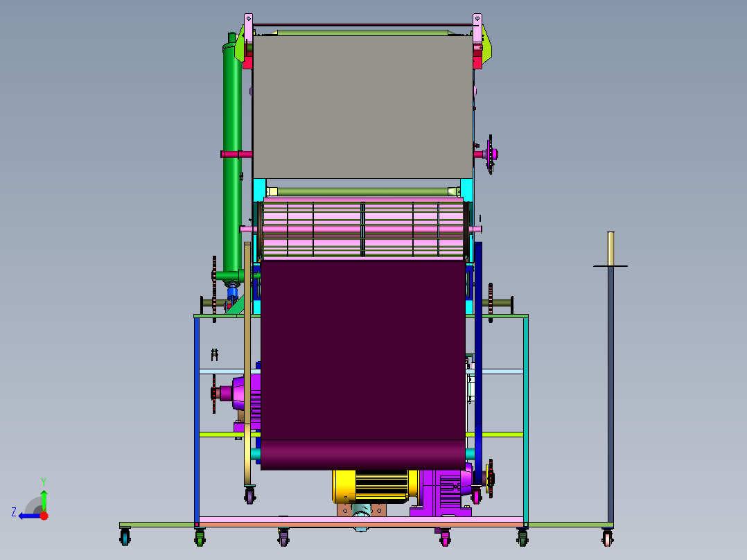Select the dark maroon conveyor belt panel
Image resolution: width=747 pixels, height=560 pixels.
(x=363, y=365)
